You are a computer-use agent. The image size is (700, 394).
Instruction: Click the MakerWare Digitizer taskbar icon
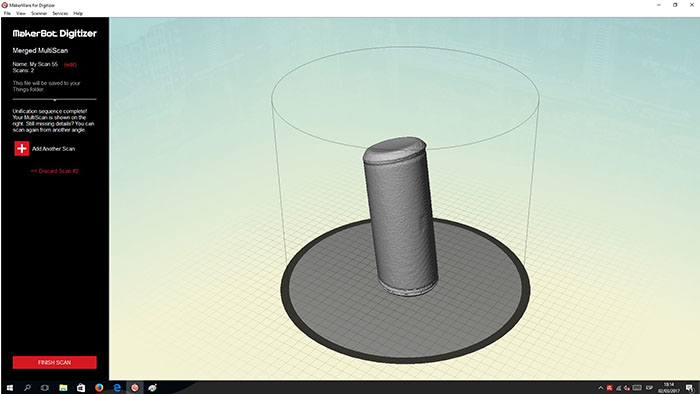click(134, 387)
